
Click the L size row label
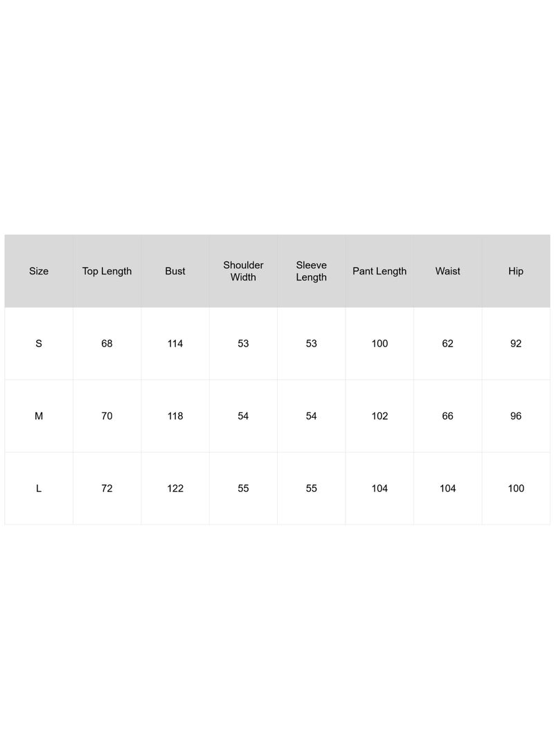tap(39, 488)
